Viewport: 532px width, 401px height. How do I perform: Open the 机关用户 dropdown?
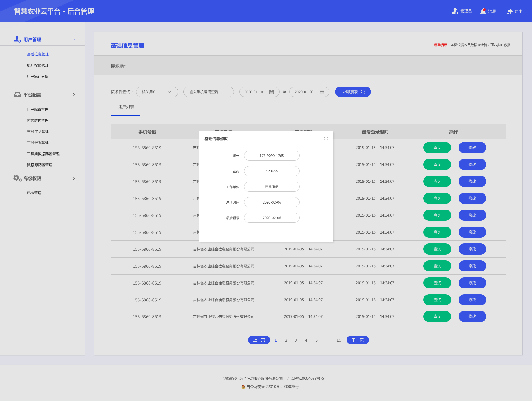point(157,92)
